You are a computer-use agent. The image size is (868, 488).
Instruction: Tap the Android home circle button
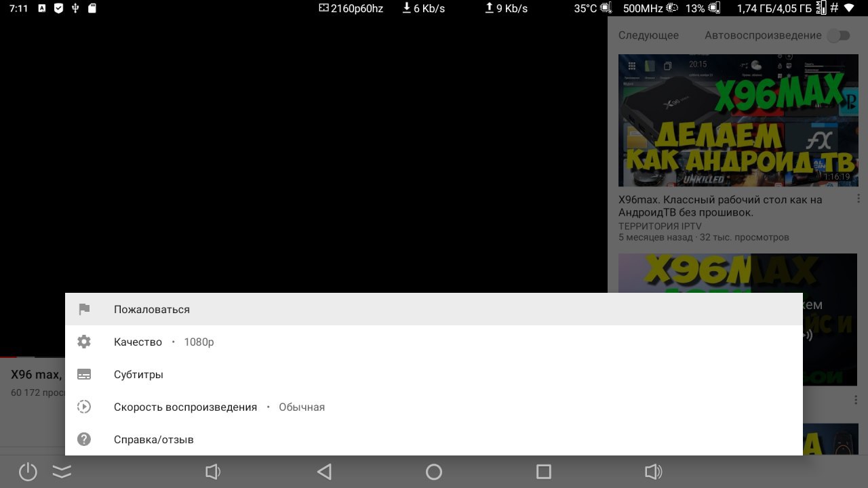pyautogui.click(x=434, y=472)
